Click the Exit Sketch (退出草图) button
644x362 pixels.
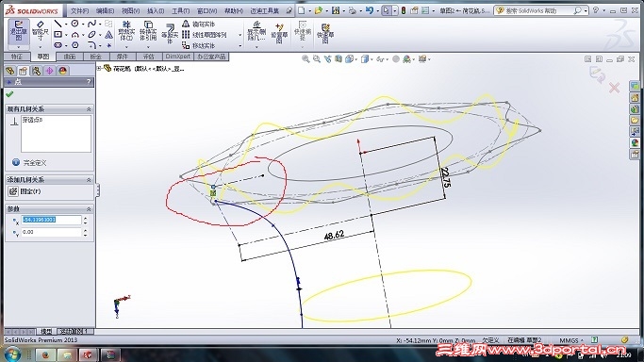[18, 31]
